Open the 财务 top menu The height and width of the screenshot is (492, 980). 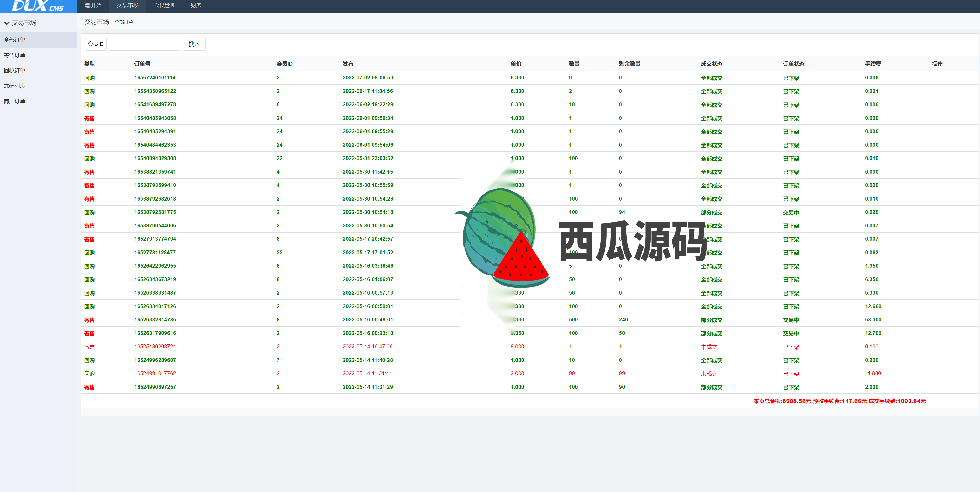196,5
